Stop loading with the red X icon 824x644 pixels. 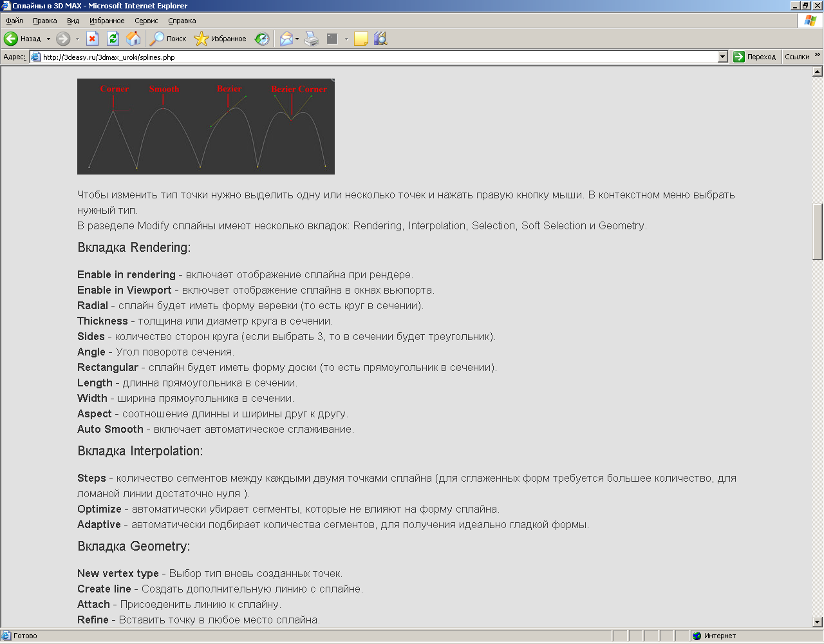(93, 39)
